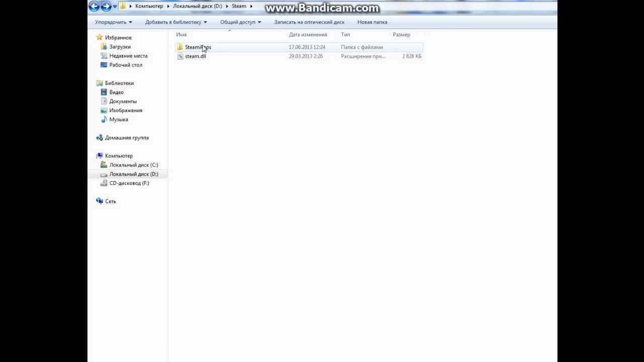Click the Локальный диск (D:) drive icon
The image size is (644, 362).
104,174
